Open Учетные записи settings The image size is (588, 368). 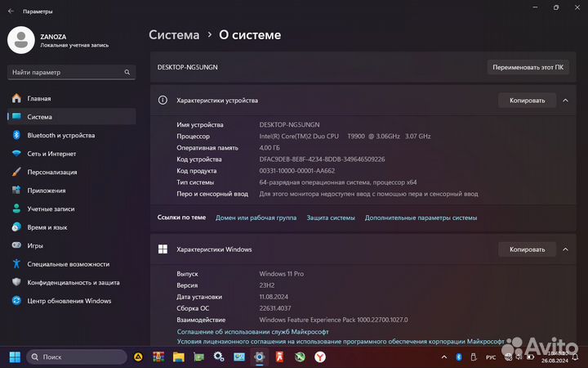coord(72,209)
